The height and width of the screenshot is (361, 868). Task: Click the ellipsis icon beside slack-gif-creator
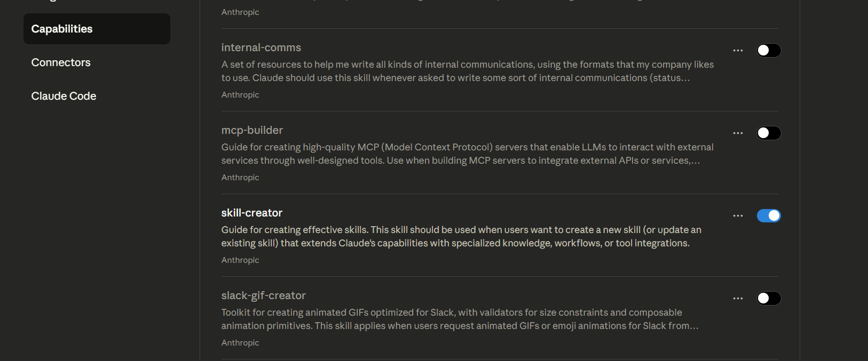pos(738,299)
